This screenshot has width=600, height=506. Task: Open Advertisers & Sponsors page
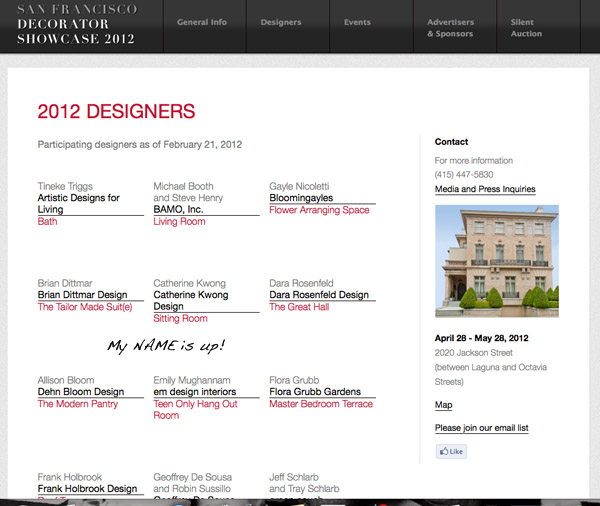(450, 28)
